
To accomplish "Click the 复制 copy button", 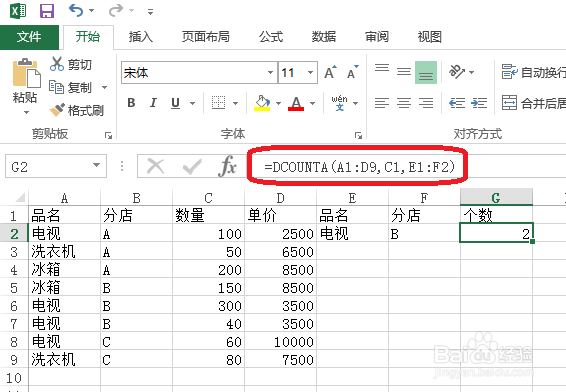I will pos(71,87).
